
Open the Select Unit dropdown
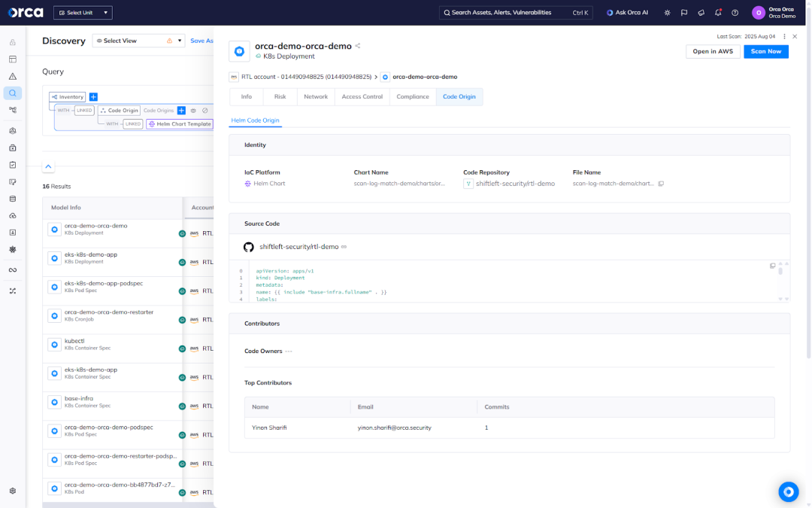pos(83,13)
